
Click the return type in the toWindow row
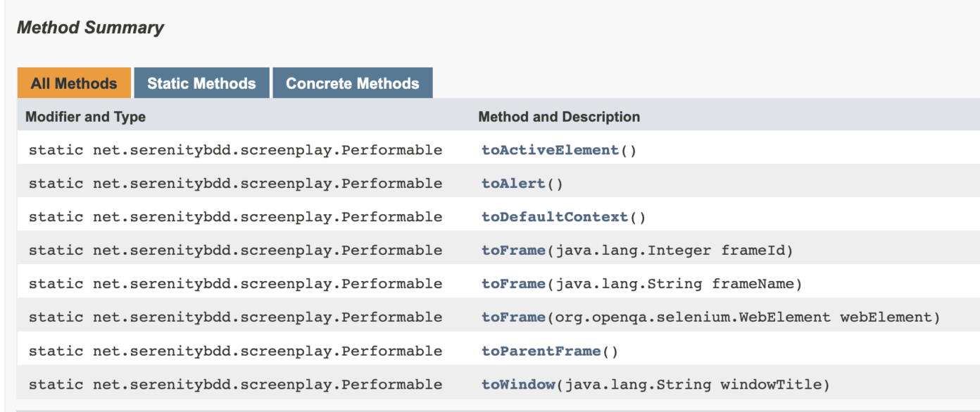coord(267,385)
